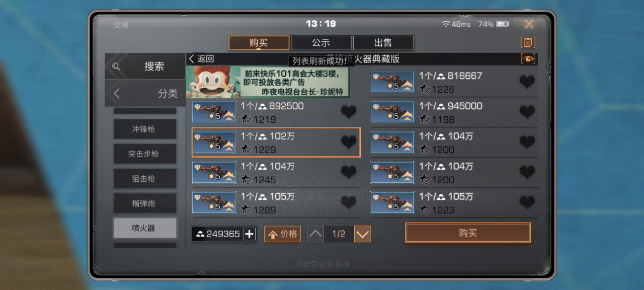Click the 购买 purchase button at bottom

pos(468,233)
